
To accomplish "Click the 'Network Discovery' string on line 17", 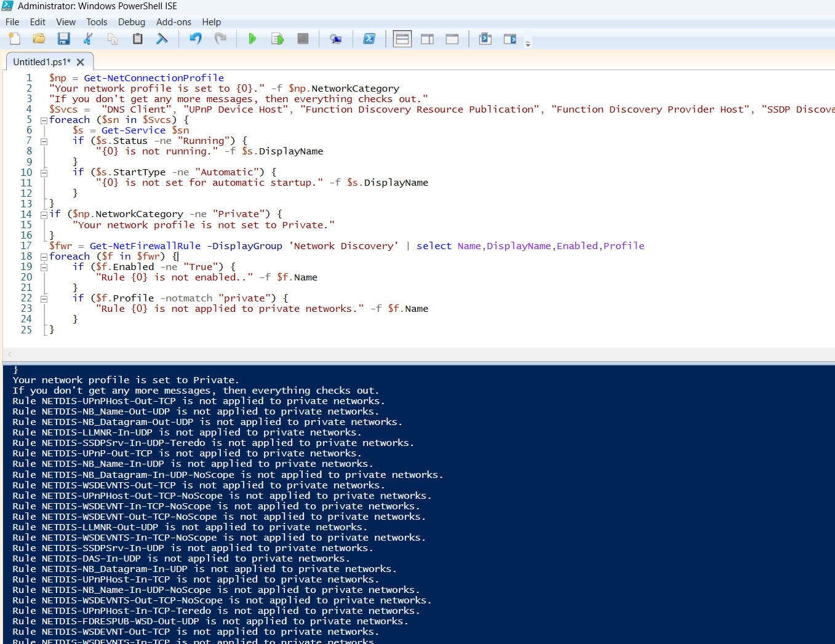I will coord(343,246).
